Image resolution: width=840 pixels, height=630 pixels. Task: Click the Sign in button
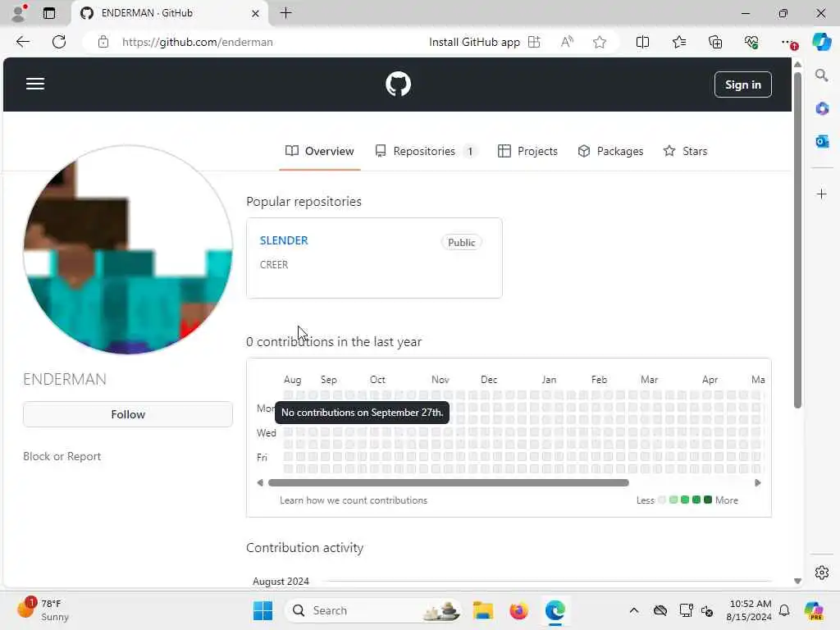pos(742,84)
